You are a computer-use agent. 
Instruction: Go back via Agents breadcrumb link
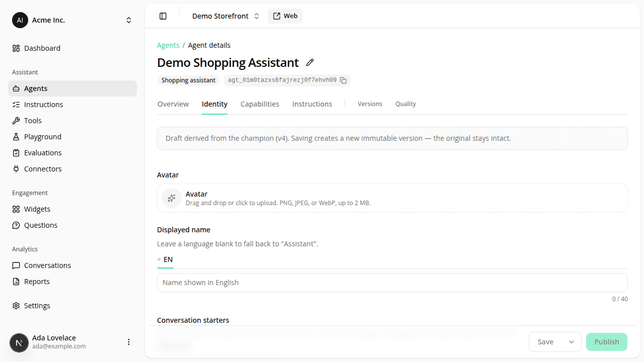click(x=168, y=45)
